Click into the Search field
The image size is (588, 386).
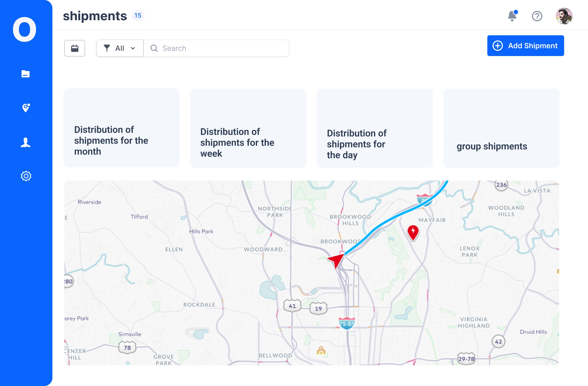click(217, 48)
